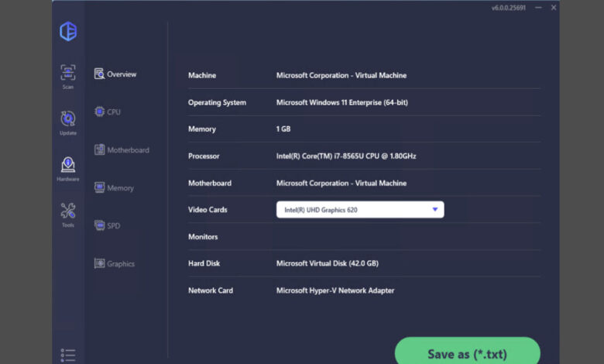Click the Monitors label
Viewport: 604px width, 364px height.
point(203,236)
